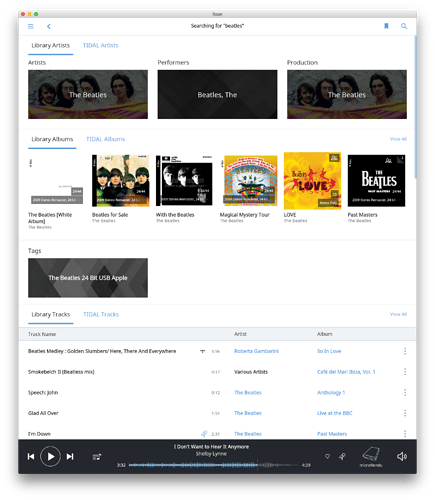
Task: Open the bookmarks icon
Action: (386, 26)
